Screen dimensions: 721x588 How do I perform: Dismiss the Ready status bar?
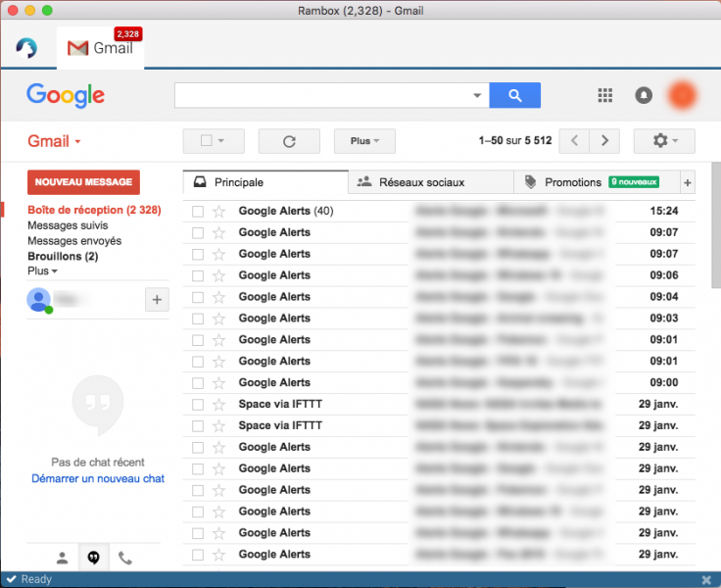click(x=706, y=580)
